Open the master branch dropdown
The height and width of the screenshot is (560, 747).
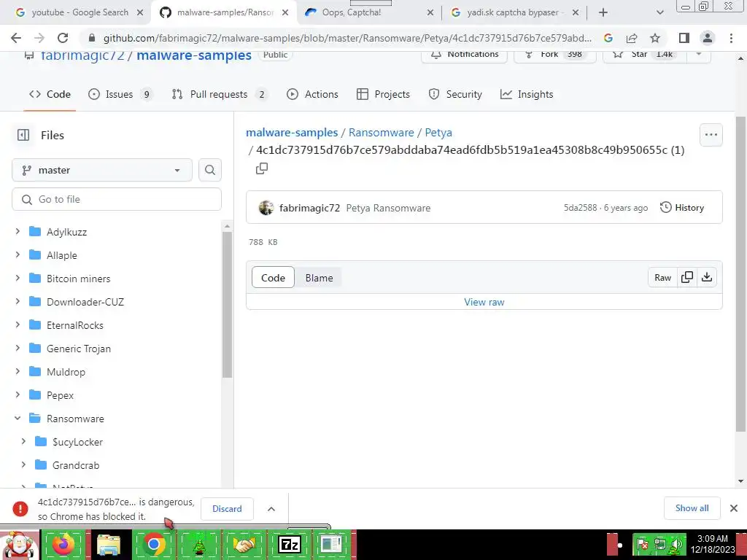[x=102, y=170]
